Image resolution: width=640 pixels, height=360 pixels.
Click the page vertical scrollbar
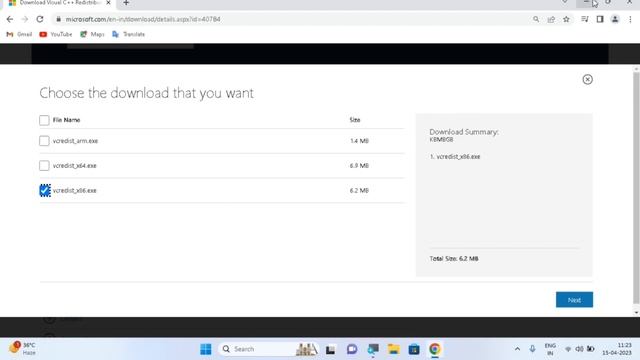(x=636, y=188)
